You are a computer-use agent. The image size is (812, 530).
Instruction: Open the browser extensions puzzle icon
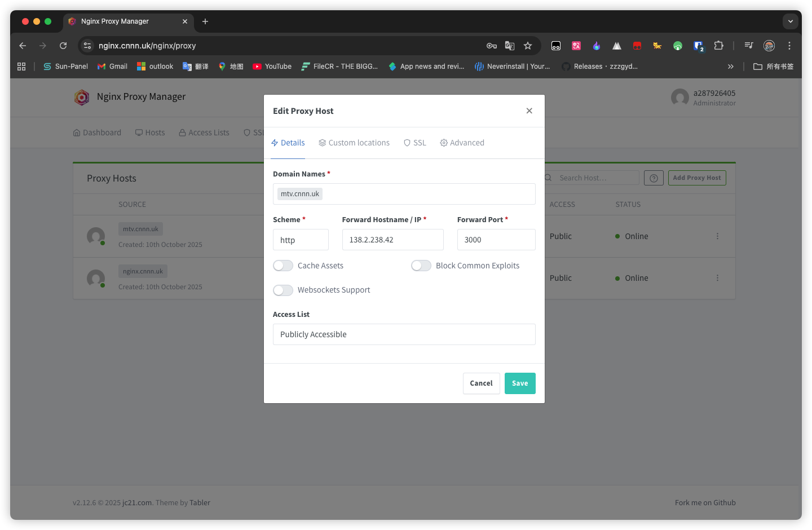coord(718,46)
